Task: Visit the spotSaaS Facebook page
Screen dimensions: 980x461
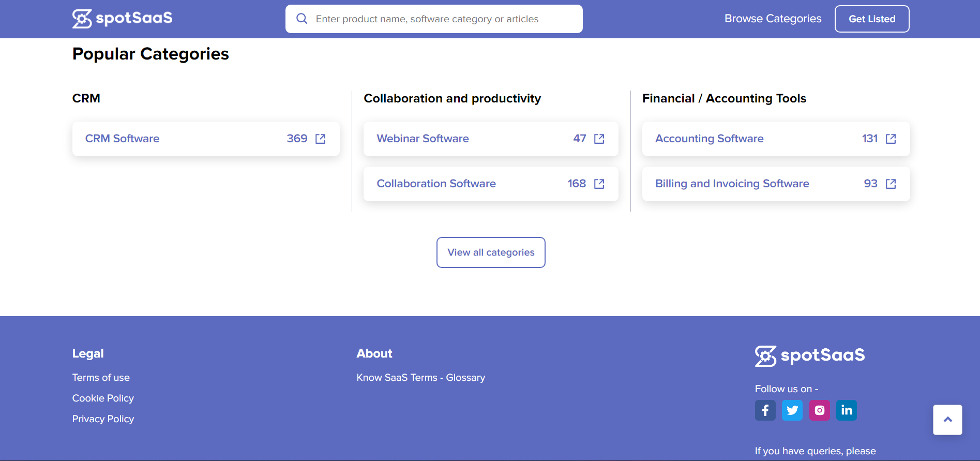Action: [x=765, y=410]
